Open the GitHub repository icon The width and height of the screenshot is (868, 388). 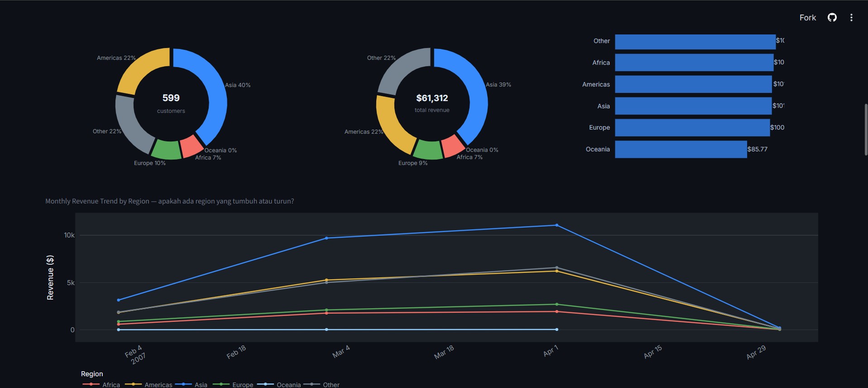(x=832, y=18)
